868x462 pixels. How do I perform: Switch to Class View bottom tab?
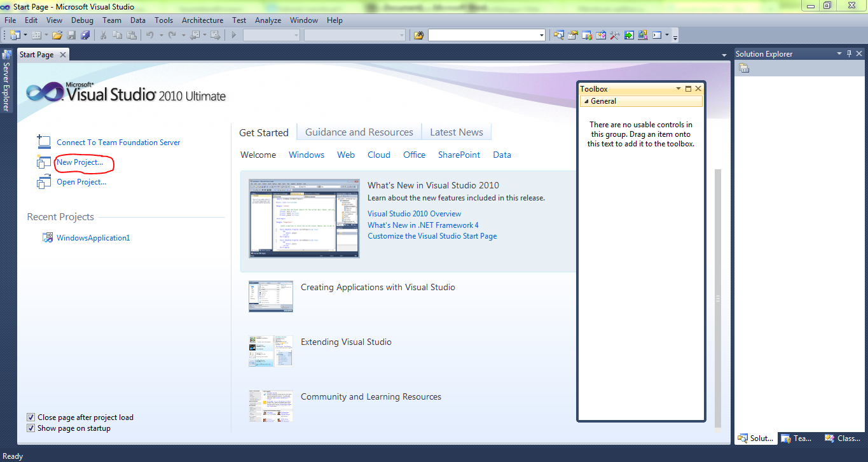coord(844,438)
